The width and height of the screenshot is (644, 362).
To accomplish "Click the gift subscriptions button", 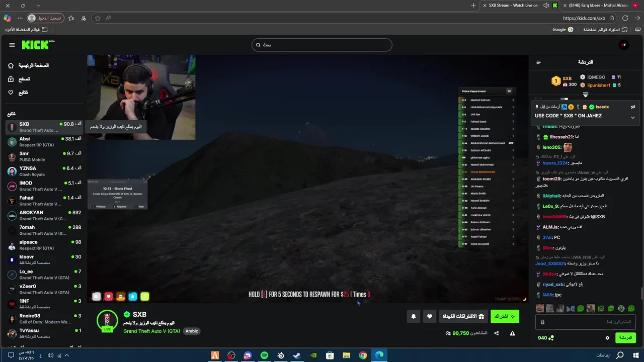I will pos(463,316).
